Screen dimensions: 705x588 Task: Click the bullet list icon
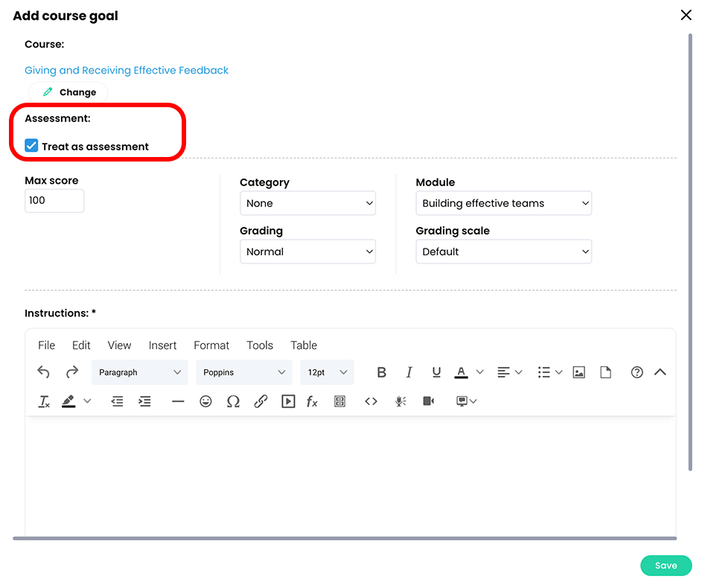[544, 372]
